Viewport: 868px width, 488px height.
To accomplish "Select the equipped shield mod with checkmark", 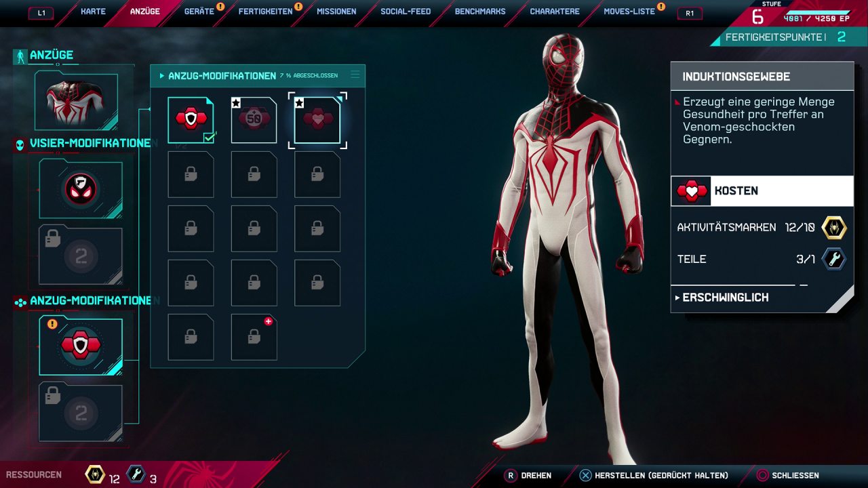I will [191, 120].
